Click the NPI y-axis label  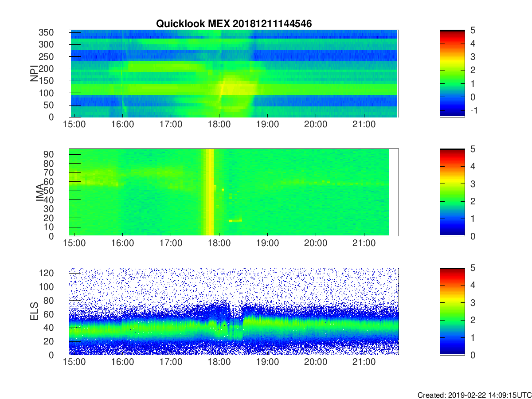35,74
